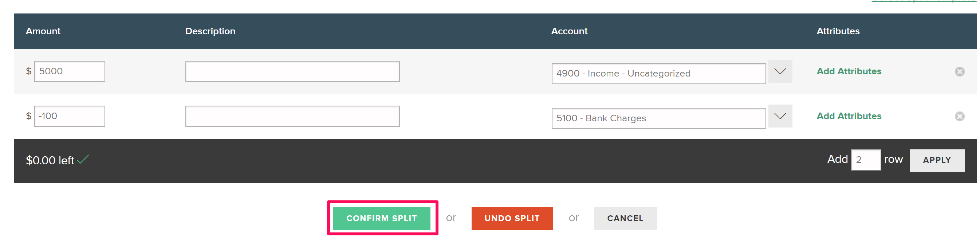The height and width of the screenshot is (243, 980).
Task: Open the split template link
Action: click(923, 1)
